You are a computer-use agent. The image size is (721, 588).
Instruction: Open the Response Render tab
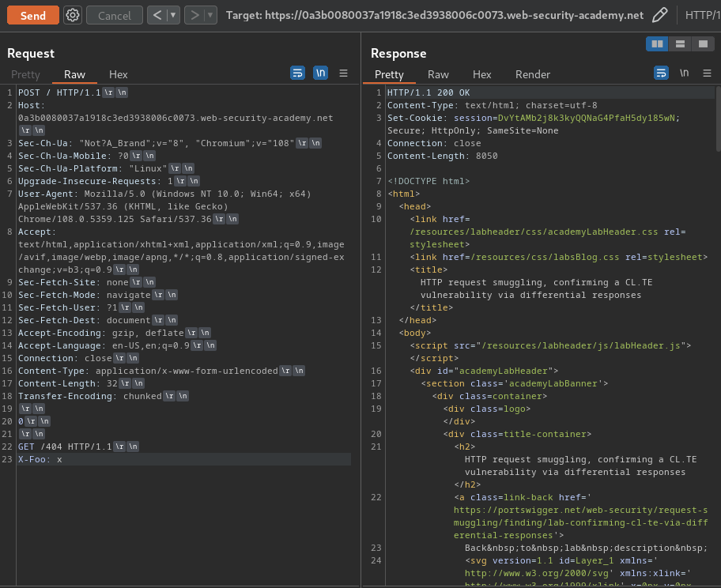pos(533,74)
